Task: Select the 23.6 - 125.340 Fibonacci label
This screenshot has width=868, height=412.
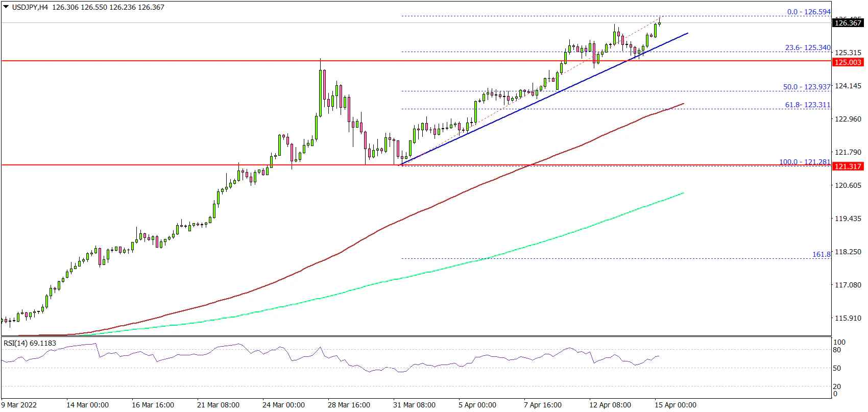Action: [808, 47]
